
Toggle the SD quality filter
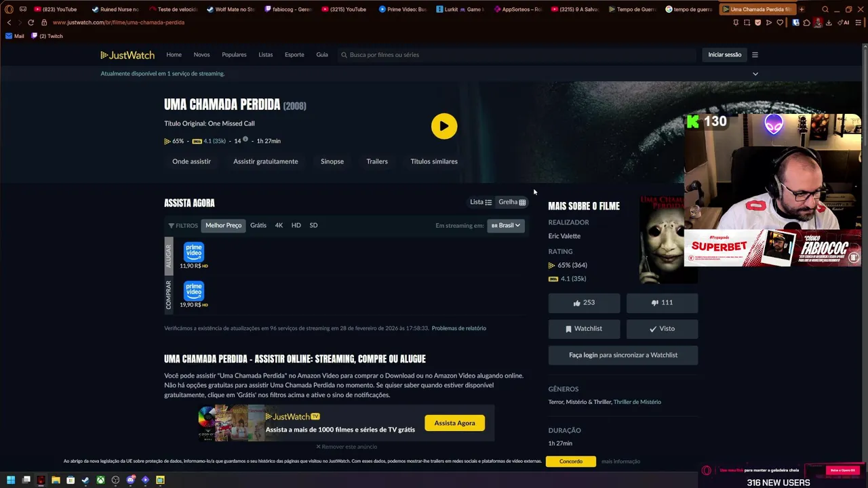[313, 226]
